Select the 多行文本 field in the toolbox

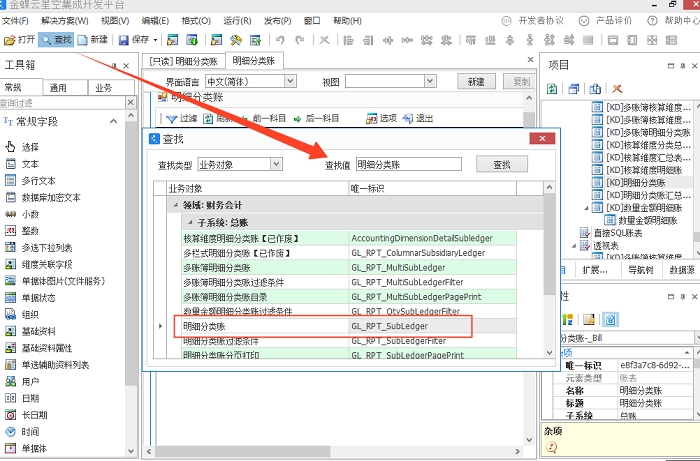click(x=37, y=181)
